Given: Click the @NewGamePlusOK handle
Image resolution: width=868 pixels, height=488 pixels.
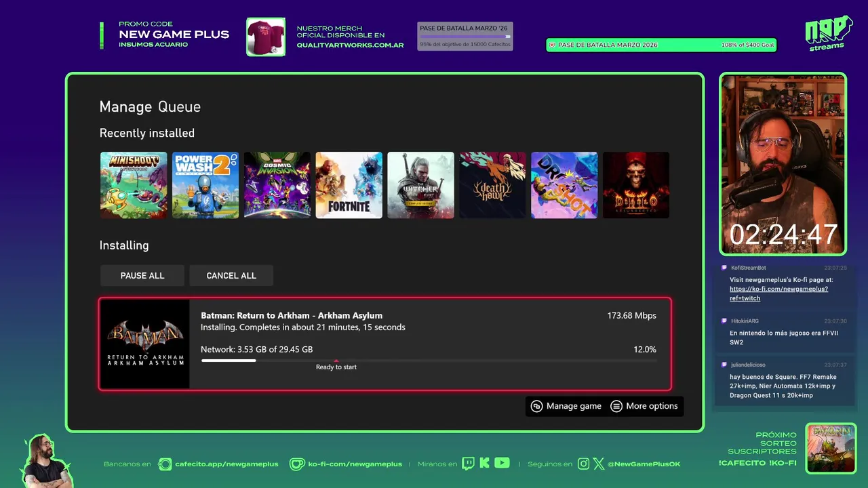Looking at the screenshot, I should (644, 464).
